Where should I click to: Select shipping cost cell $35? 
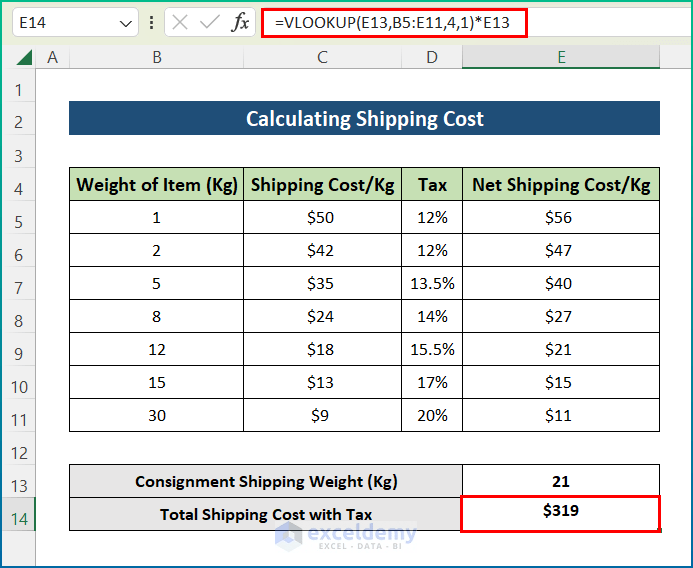pos(322,283)
